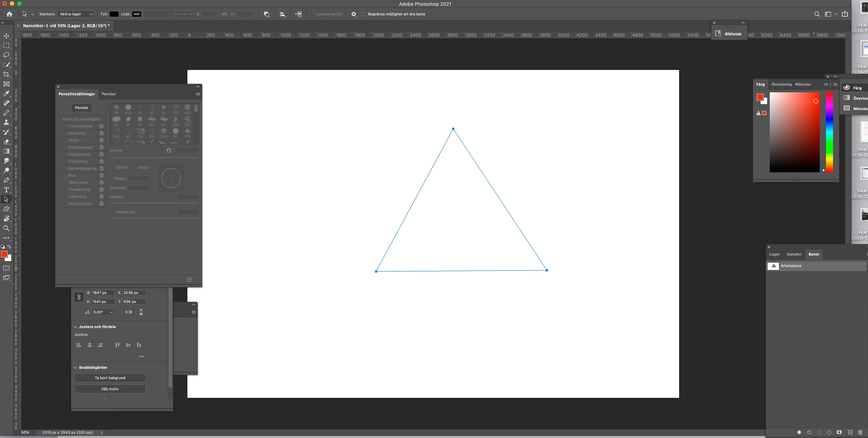Click the Välj motiv button
The width and height of the screenshot is (868, 438).
point(110,389)
